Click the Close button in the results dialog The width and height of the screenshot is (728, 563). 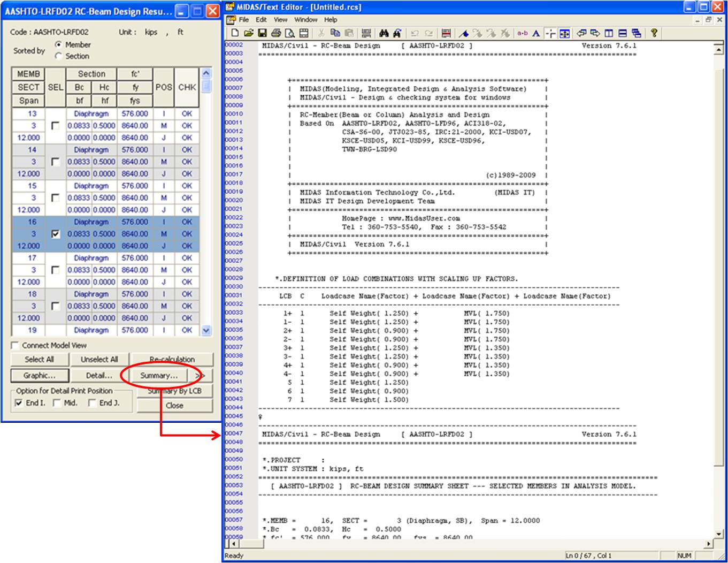click(174, 406)
